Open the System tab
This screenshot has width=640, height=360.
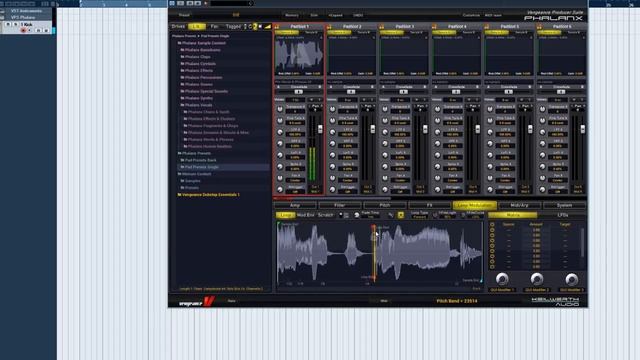coord(564,205)
